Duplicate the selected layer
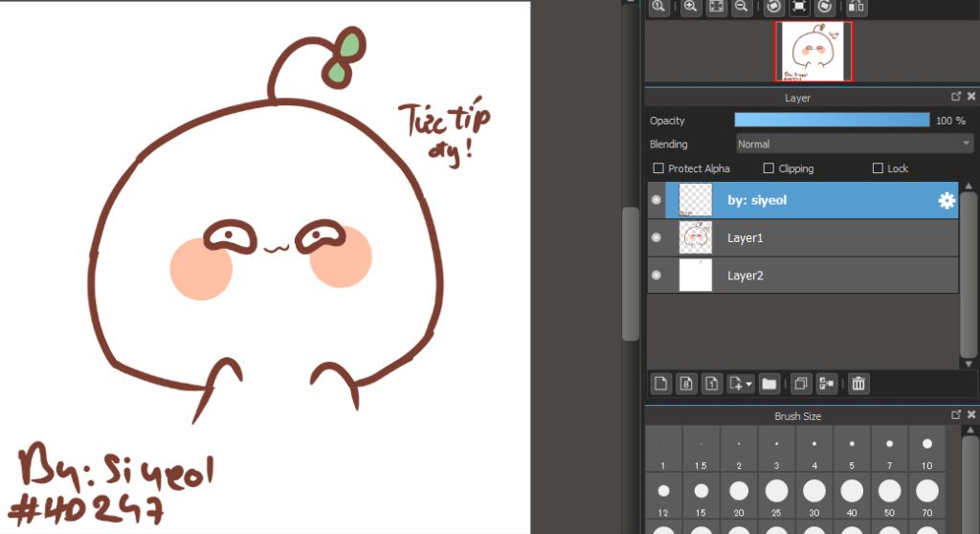 (801, 384)
